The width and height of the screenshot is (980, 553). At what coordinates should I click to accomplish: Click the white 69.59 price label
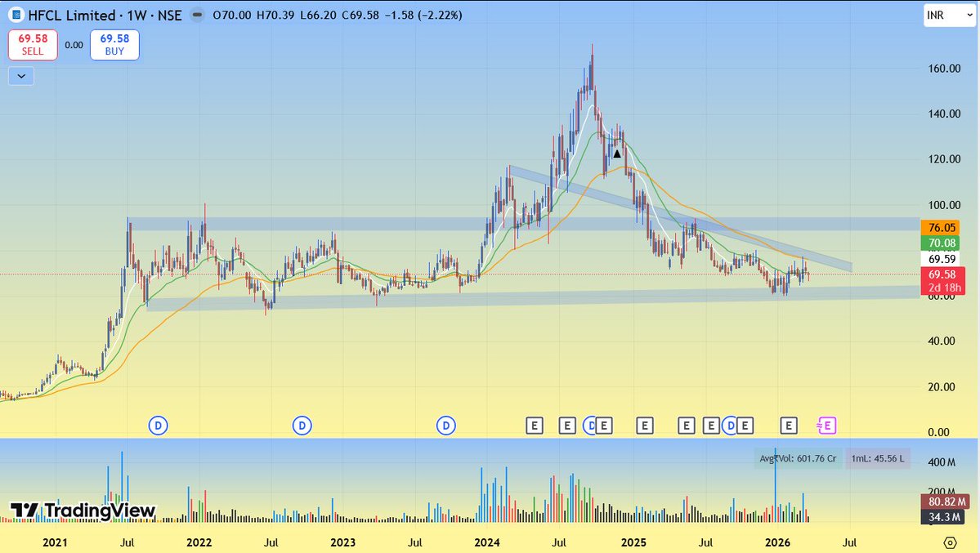942,259
